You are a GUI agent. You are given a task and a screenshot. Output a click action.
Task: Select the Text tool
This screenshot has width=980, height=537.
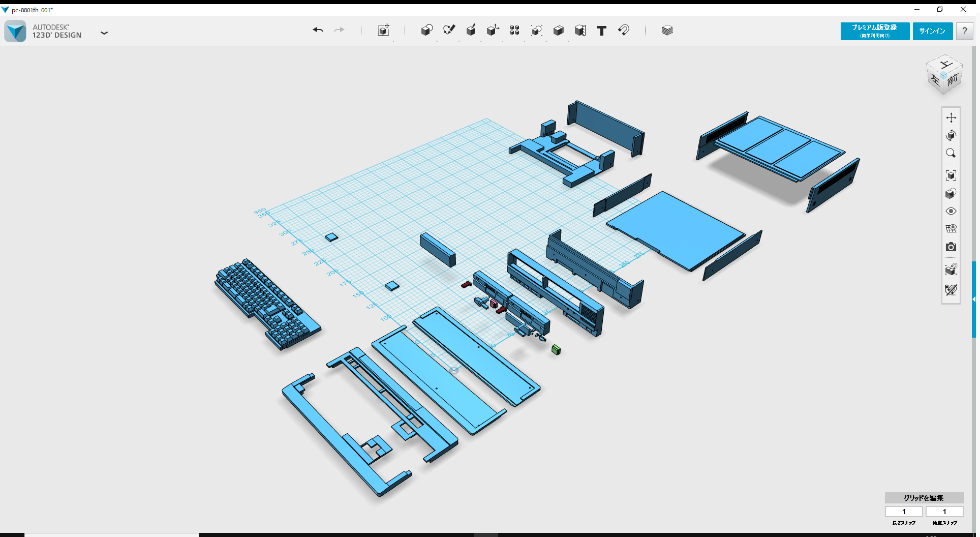[x=602, y=31]
